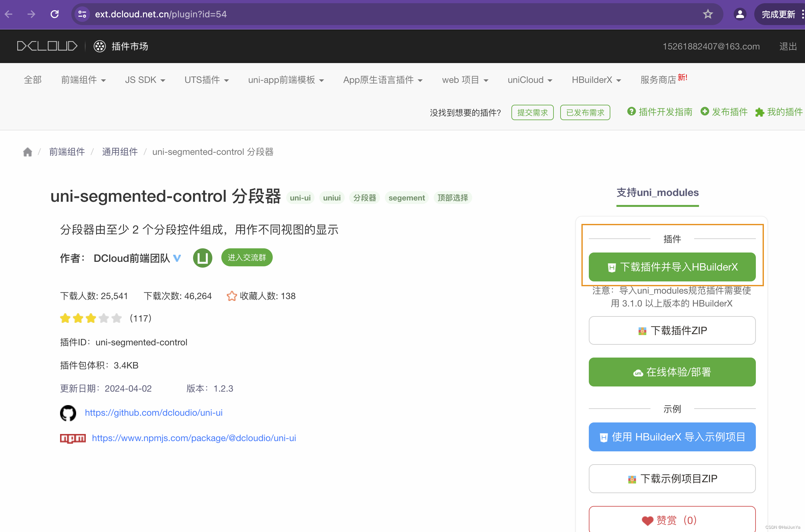Viewport: 805px width, 532px height.
Task: Click the question mark icon by 插件开发指南
Action: (631, 111)
